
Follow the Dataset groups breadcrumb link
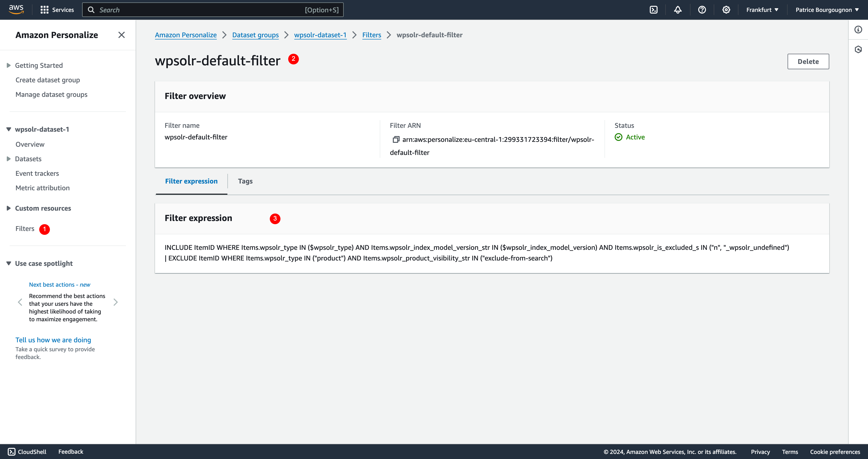[x=256, y=35]
